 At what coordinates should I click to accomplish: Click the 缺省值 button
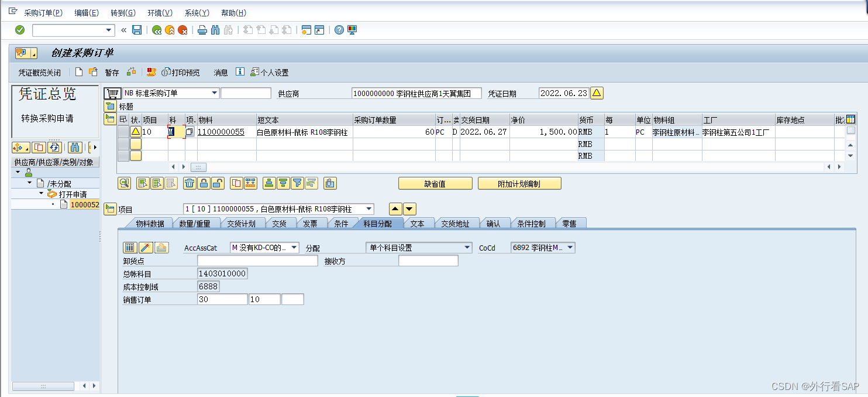[x=435, y=183]
